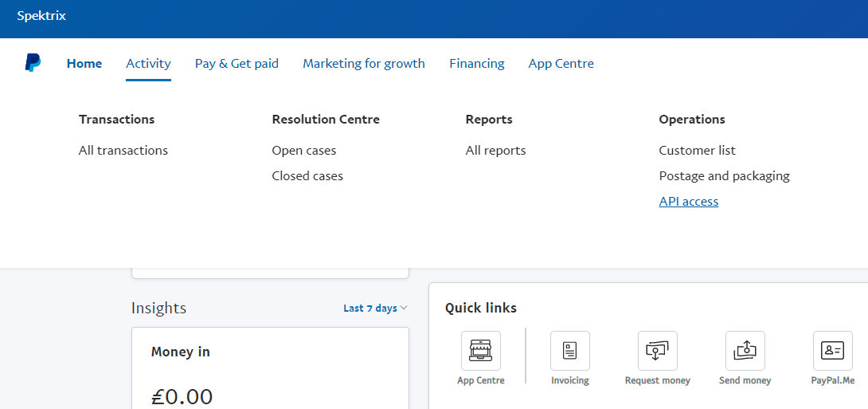Click the £0.00 amount
This screenshot has width=868, height=409.
182,395
